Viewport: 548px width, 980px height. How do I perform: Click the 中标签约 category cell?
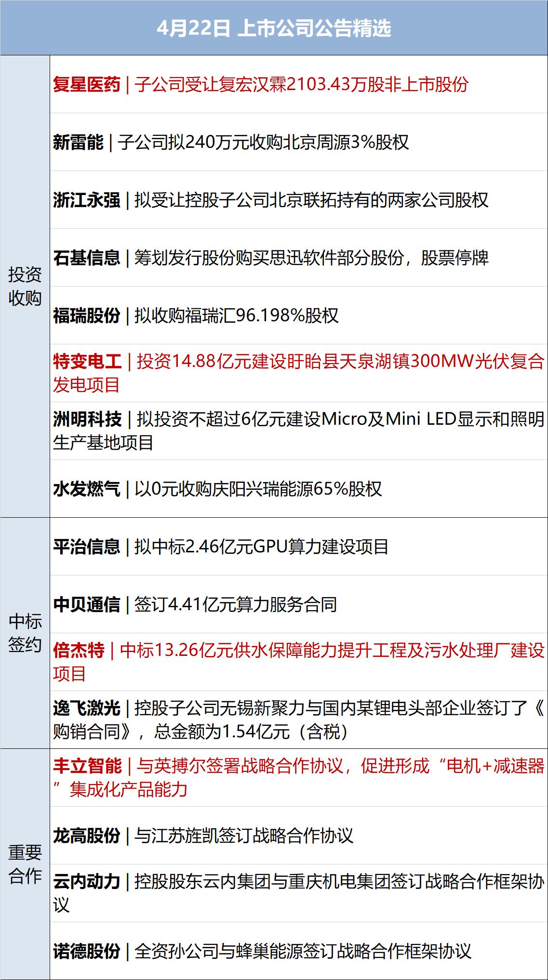[25, 633]
